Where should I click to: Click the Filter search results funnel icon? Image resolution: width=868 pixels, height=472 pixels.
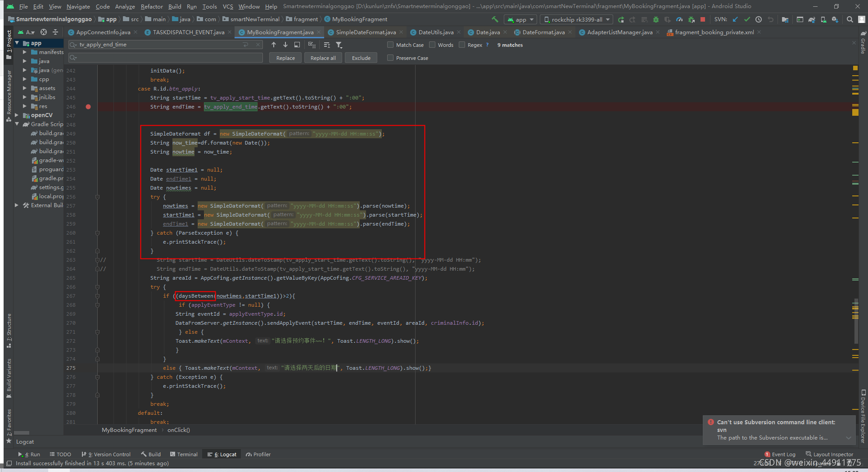339,45
